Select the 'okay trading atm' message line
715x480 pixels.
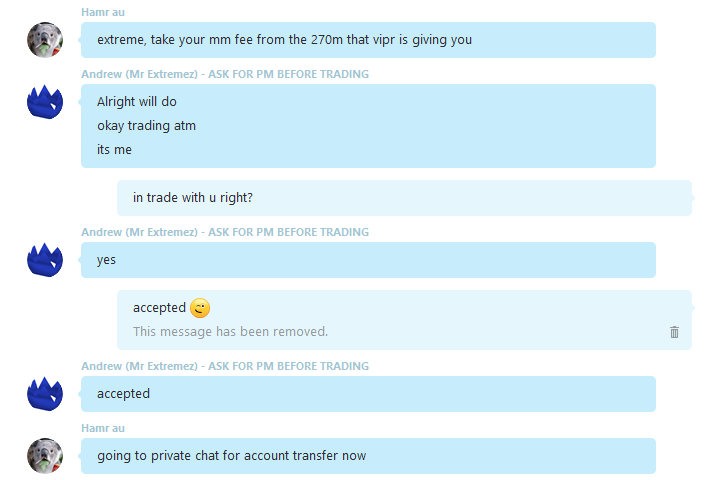click(x=146, y=126)
